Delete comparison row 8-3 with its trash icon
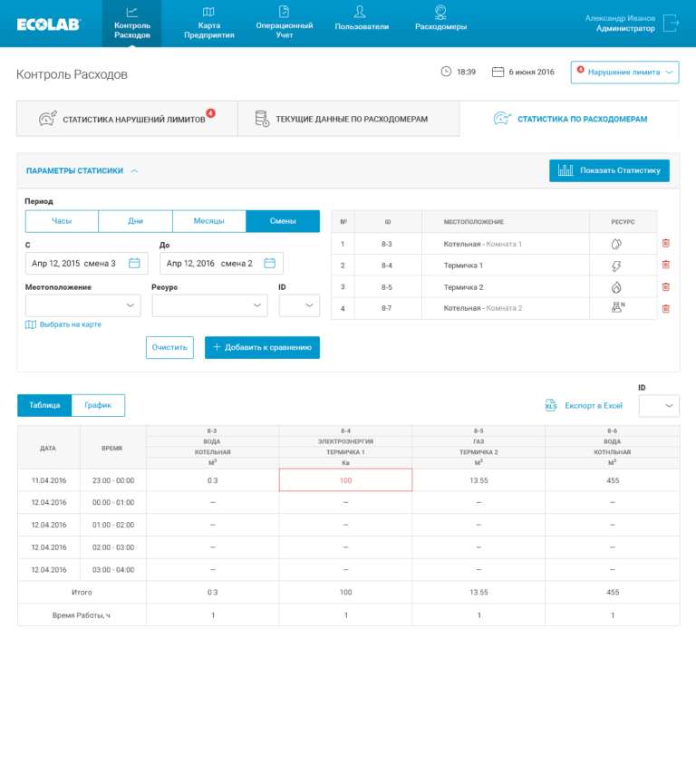Image resolution: width=696 pixels, height=784 pixels. [x=665, y=243]
